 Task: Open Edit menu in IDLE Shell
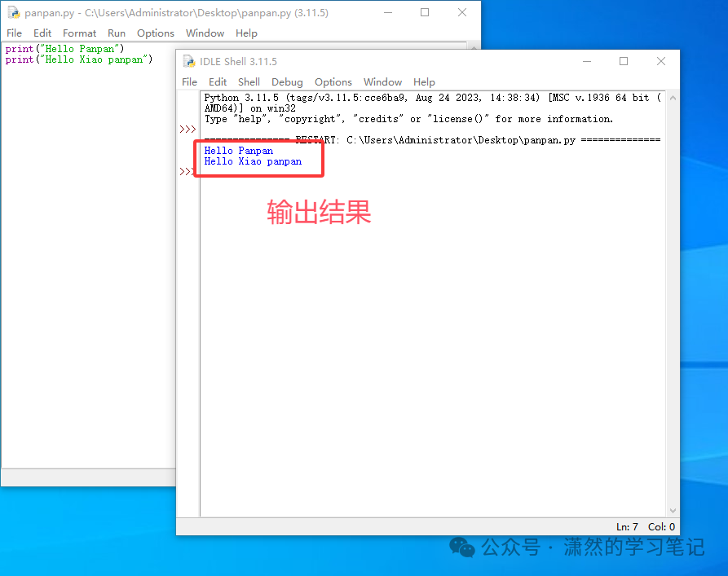(218, 81)
